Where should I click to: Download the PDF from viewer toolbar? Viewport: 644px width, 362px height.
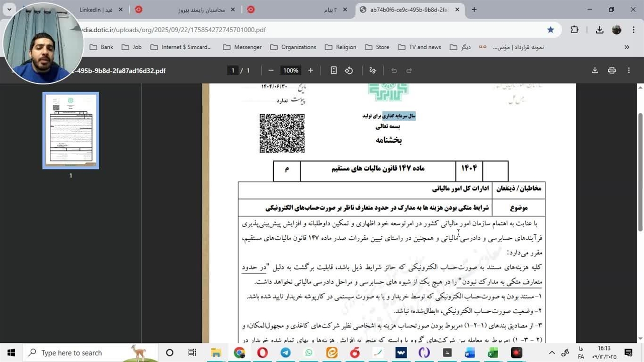pos(595,70)
